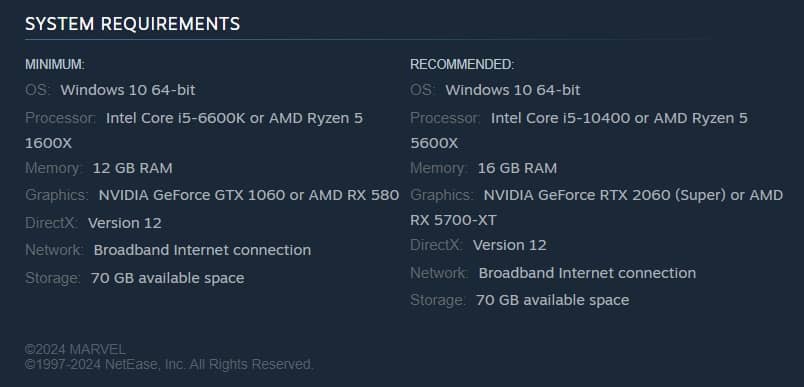The height and width of the screenshot is (387, 804).
Task: Click the 12 GB RAM memory entry
Action: [132, 168]
